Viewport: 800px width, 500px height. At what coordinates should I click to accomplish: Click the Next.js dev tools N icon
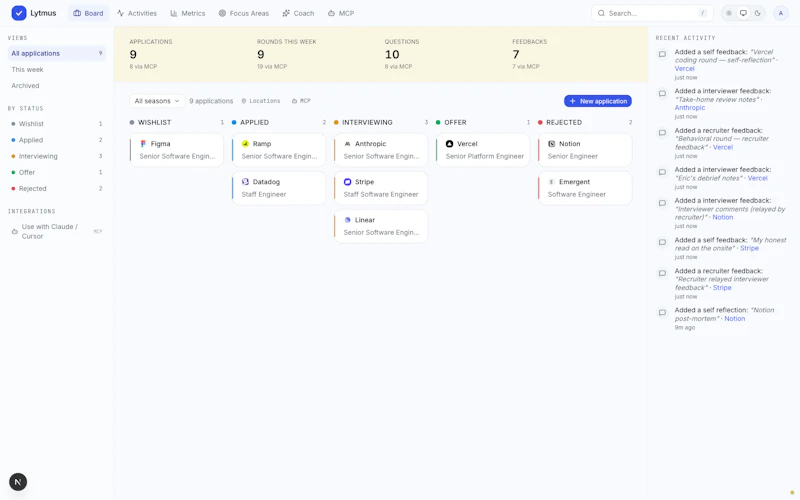pos(18,482)
